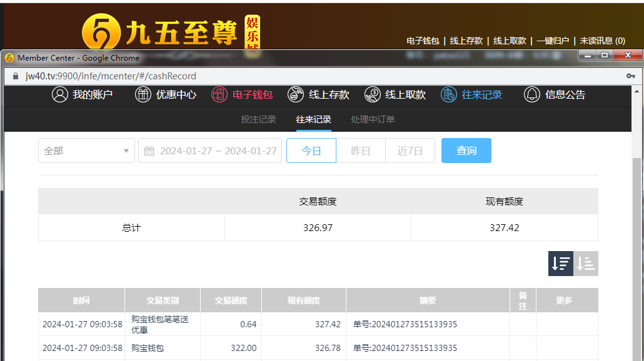Open the 2024-01-27 date range picker
This screenshot has height=361, width=644.
click(218, 151)
